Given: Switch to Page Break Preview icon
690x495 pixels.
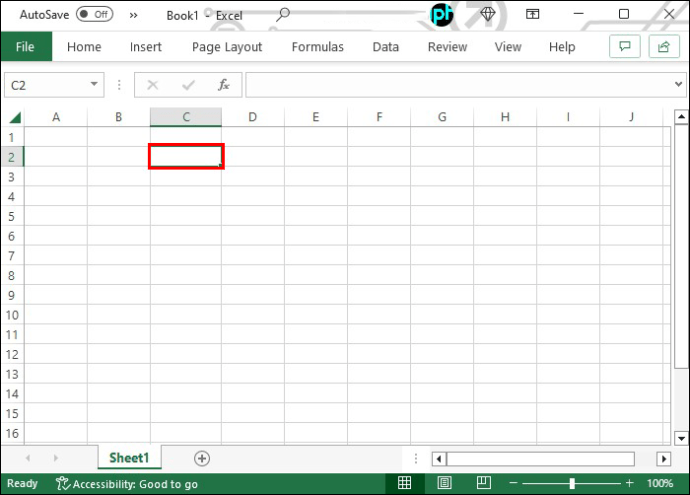Looking at the screenshot, I should click(484, 483).
